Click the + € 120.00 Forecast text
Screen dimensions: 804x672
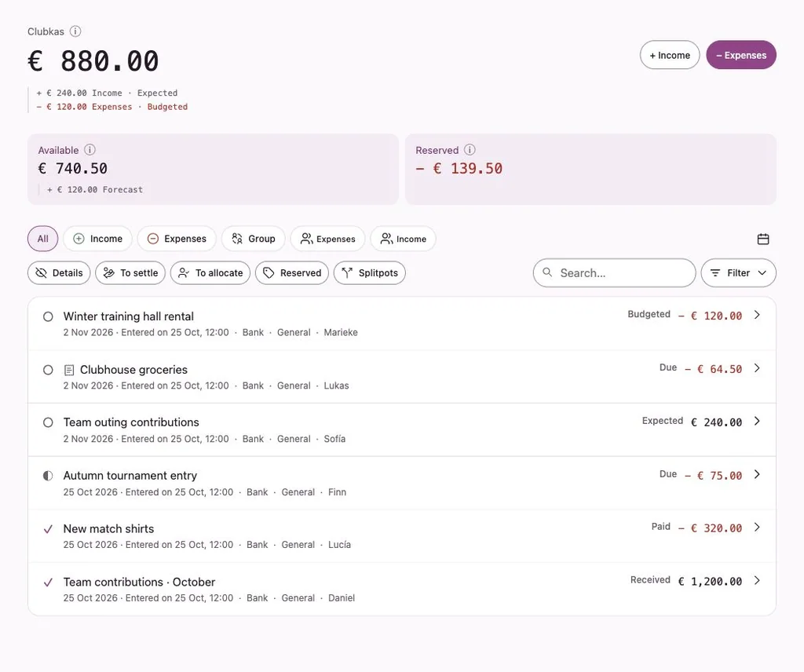click(x=95, y=190)
